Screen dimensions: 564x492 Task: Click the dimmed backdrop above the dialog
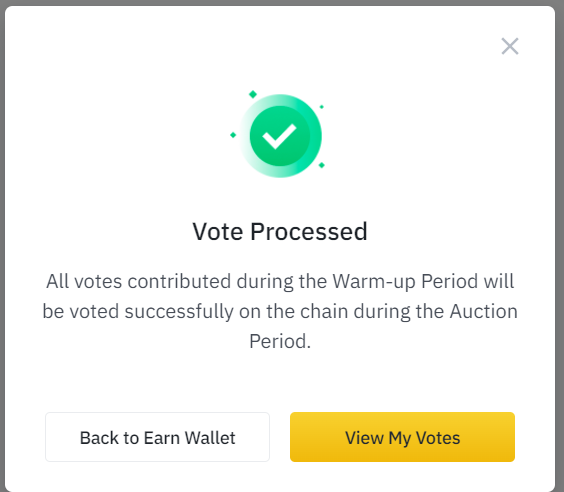pyautogui.click(x=282, y=2)
